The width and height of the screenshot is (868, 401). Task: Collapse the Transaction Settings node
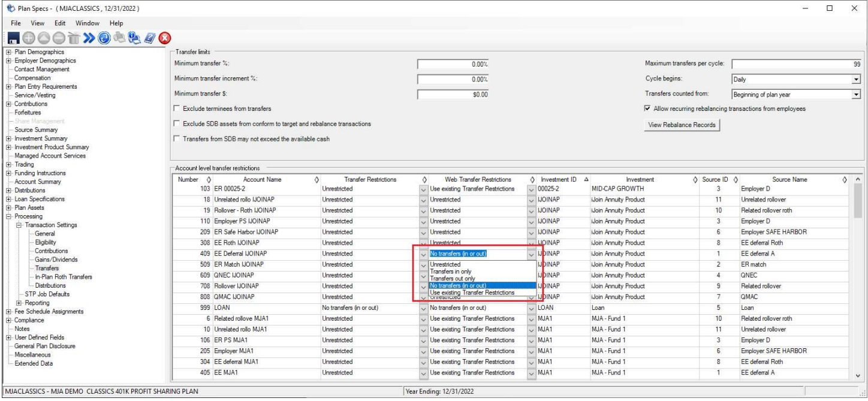click(x=19, y=225)
